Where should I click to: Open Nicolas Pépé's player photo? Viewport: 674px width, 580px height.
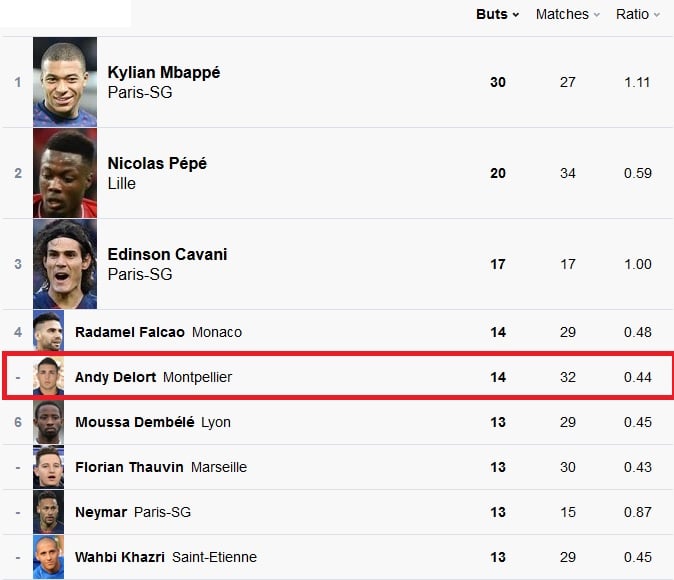tap(65, 173)
